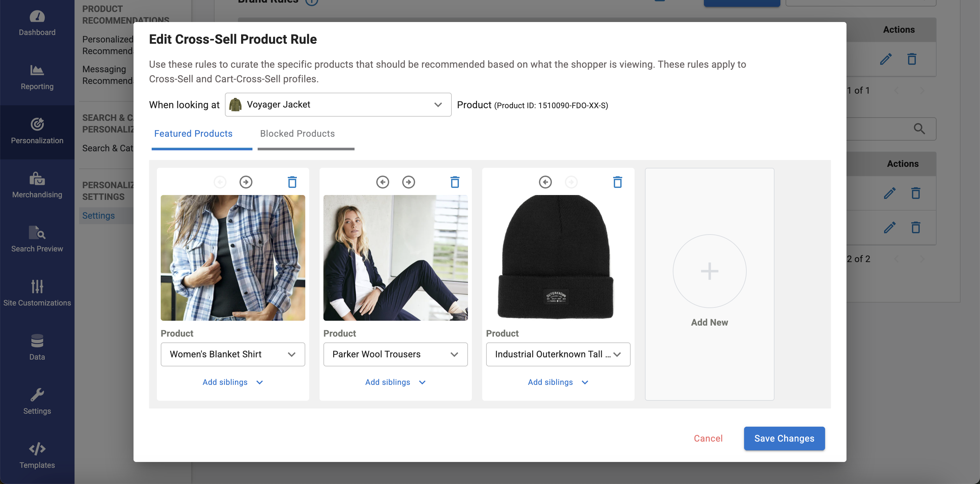The height and width of the screenshot is (484, 980).
Task: Move Women's Blanket Shirt card right
Action: point(246,182)
